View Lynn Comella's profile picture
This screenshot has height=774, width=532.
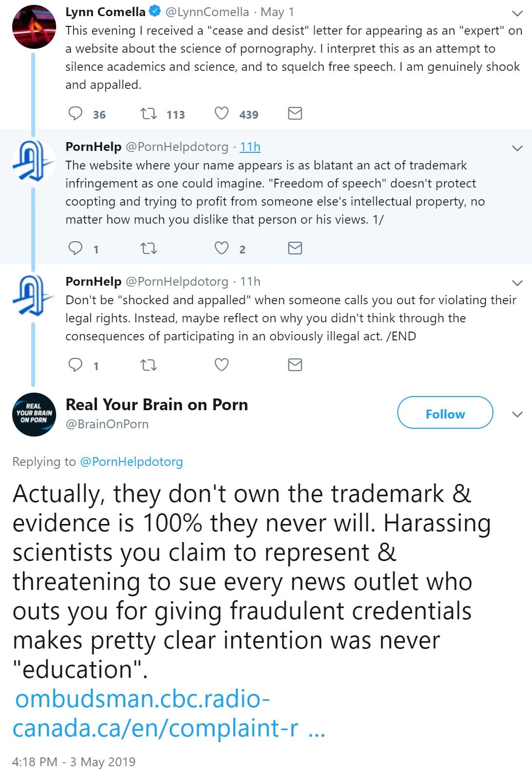click(x=34, y=27)
